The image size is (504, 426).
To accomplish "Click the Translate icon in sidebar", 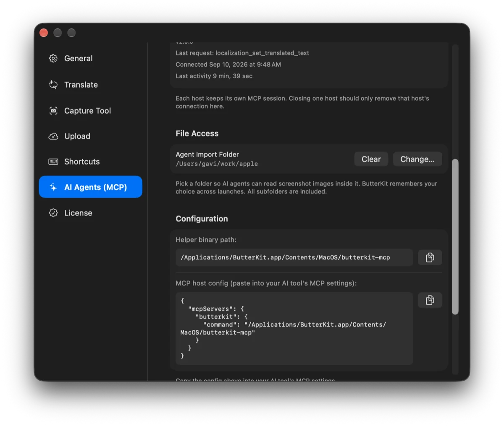I will coord(53,85).
